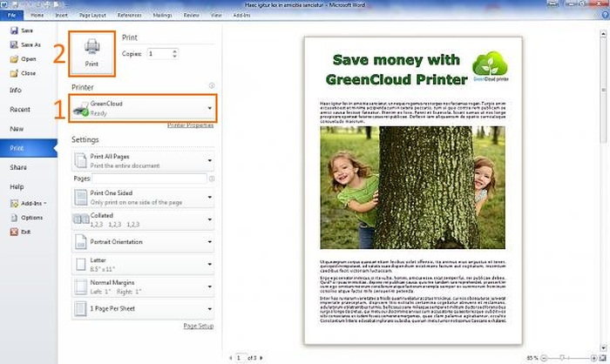Switch to the Review tab
This screenshot has width=610, height=364.
click(192, 15)
